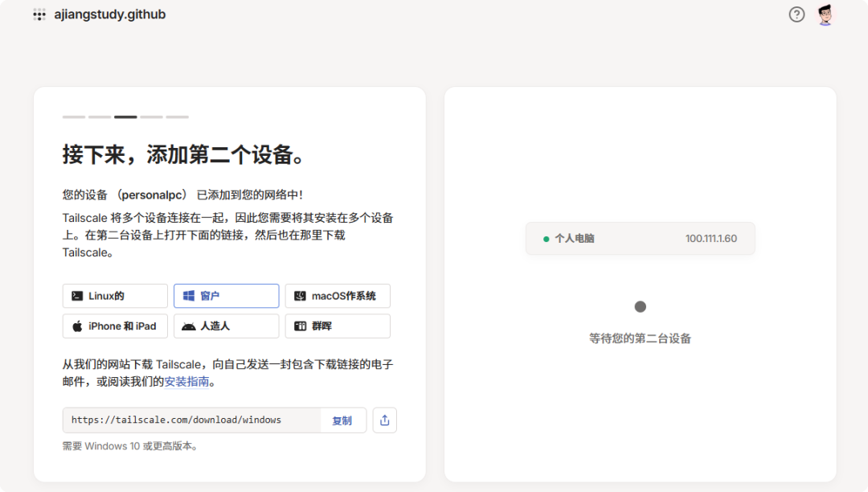868x492 pixels.
Task: Select the Linux的 platform option
Action: [115, 296]
